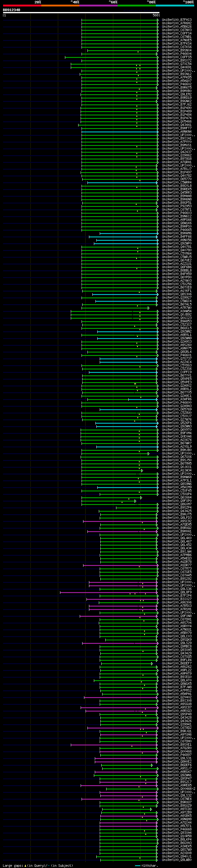This screenshot has height=868, width=197.
Task: Click the green ~80% identity legend bar
Action: pyautogui.click(x=137, y=6)
